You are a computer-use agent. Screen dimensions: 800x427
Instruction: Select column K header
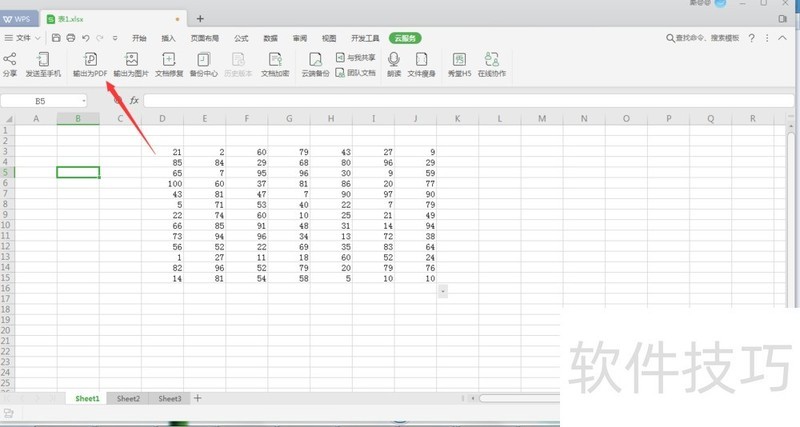458,119
